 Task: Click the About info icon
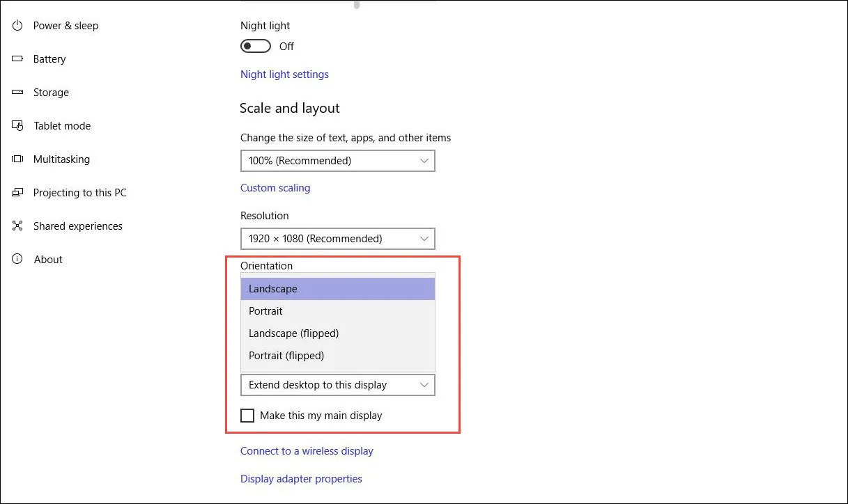point(17,260)
